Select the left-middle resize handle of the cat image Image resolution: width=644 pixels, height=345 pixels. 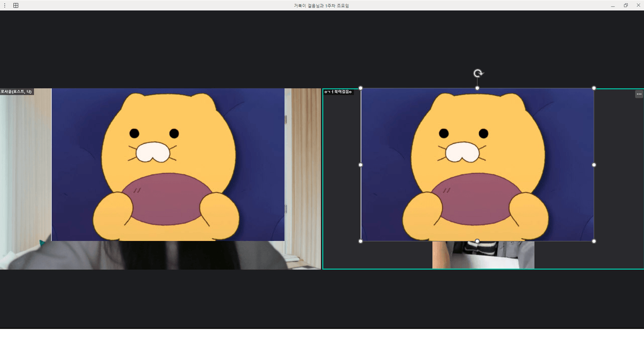point(361,165)
